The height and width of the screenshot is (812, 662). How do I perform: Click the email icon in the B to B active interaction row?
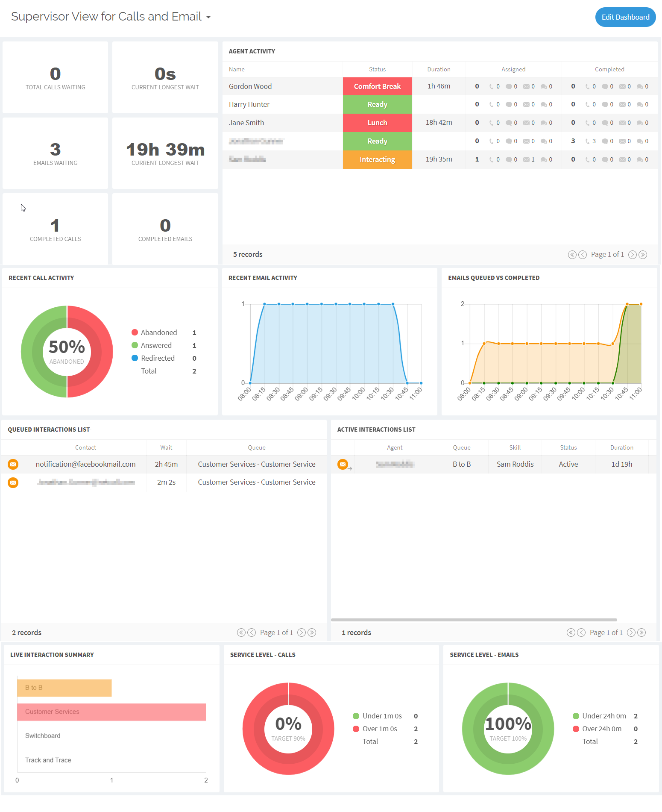(x=343, y=464)
